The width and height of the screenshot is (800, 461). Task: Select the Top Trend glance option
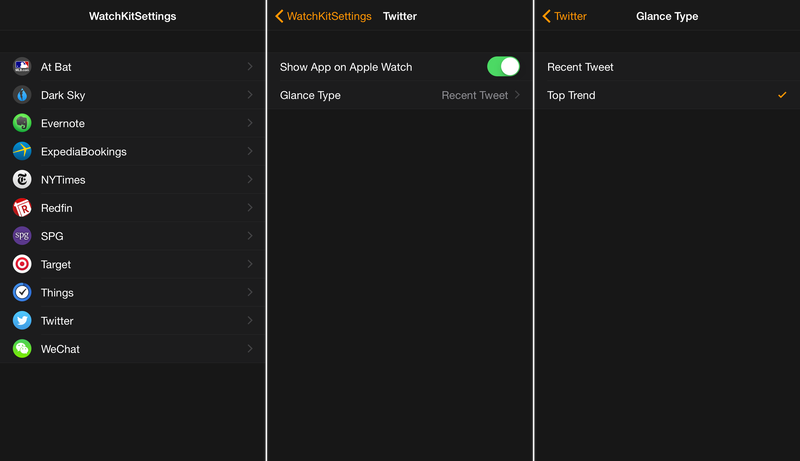click(x=667, y=95)
